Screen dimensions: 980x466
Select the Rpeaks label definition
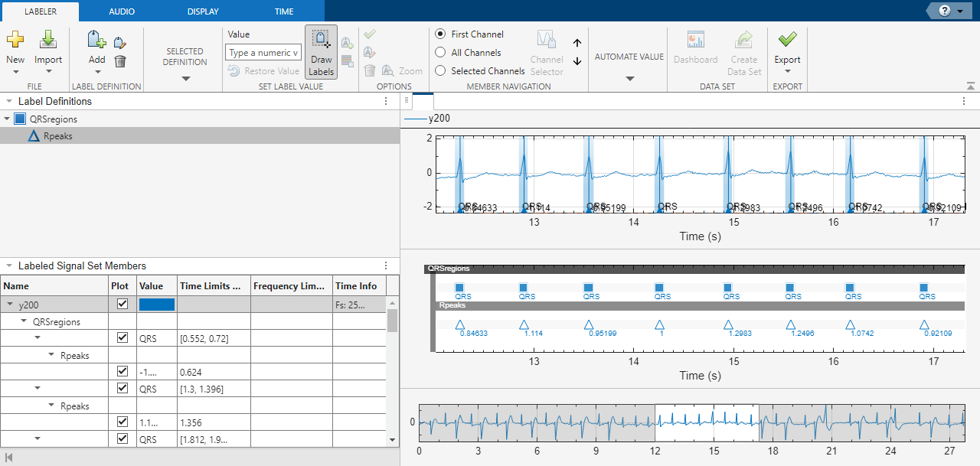(57, 136)
